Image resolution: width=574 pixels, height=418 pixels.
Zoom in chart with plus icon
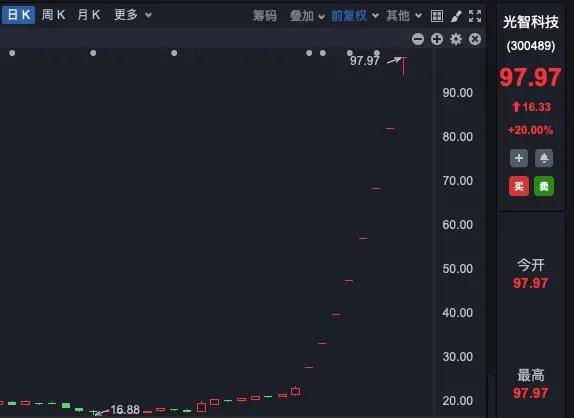(x=437, y=39)
